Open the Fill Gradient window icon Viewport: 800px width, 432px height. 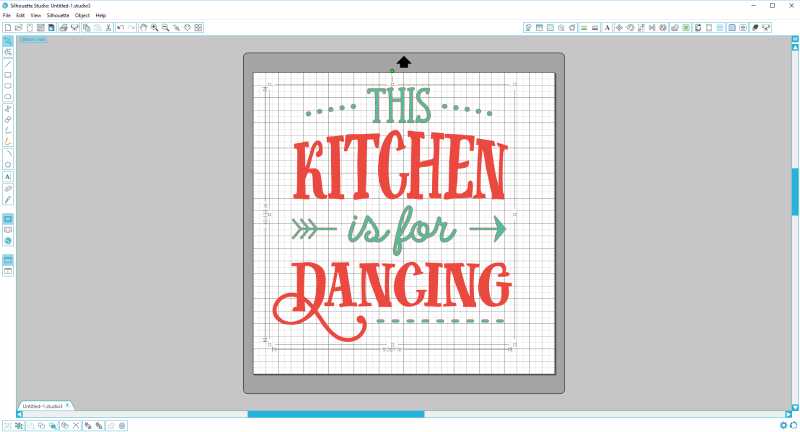[x=539, y=28]
